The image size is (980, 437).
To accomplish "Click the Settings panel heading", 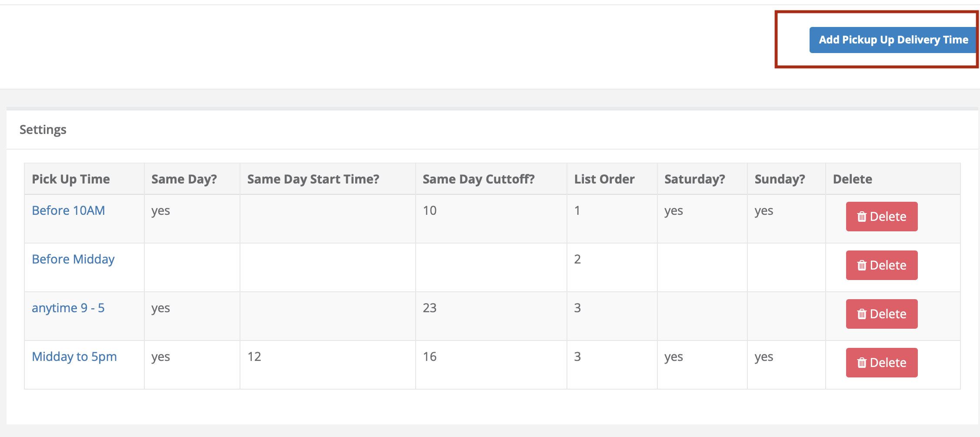I will [43, 130].
